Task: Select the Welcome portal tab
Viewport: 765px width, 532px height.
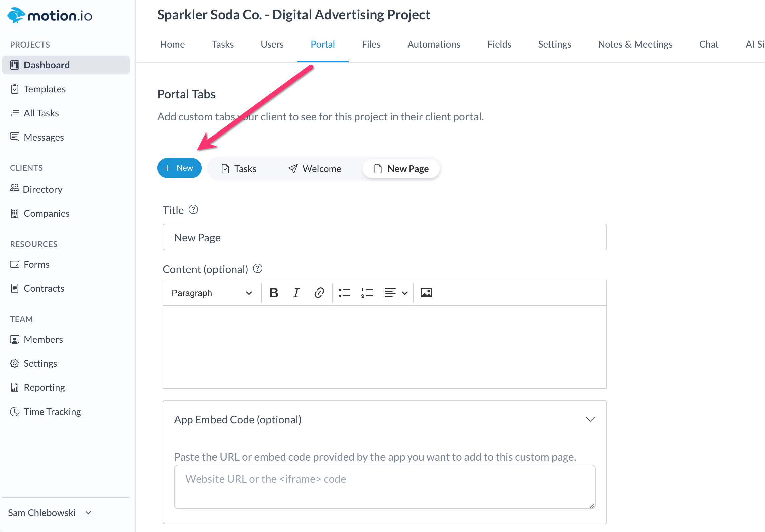Action: (x=315, y=169)
